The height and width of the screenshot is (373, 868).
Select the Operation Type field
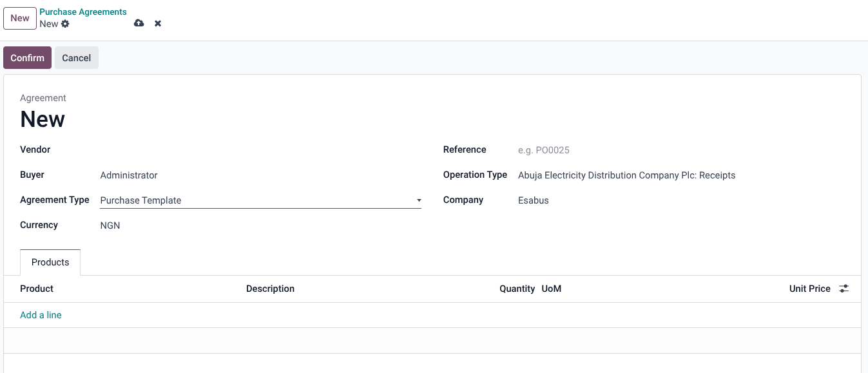click(x=626, y=175)
